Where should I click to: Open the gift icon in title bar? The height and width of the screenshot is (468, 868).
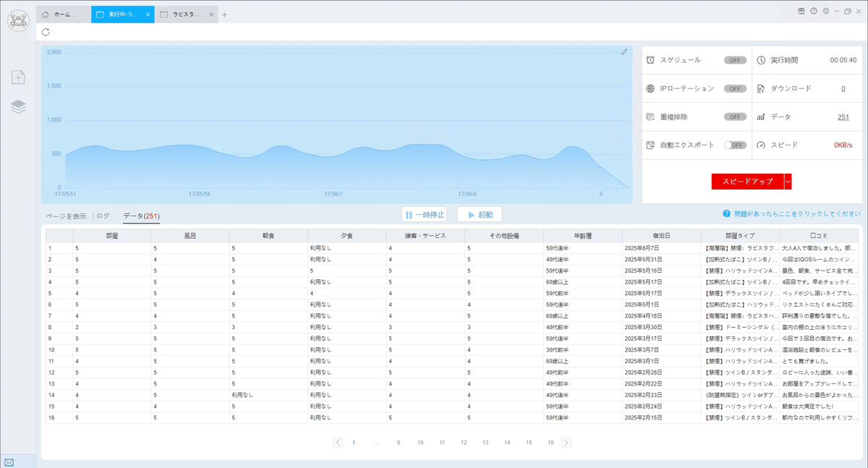click(x=801, y=11)
